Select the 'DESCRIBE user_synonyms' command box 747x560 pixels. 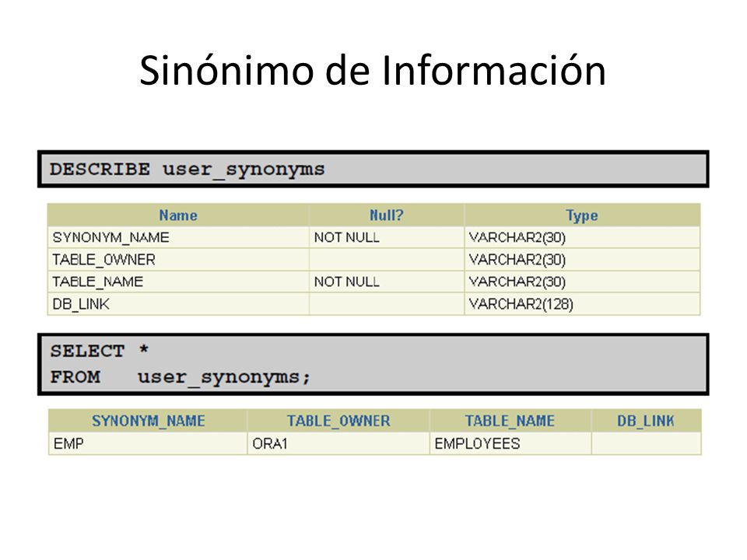click(x=373, y=169)
